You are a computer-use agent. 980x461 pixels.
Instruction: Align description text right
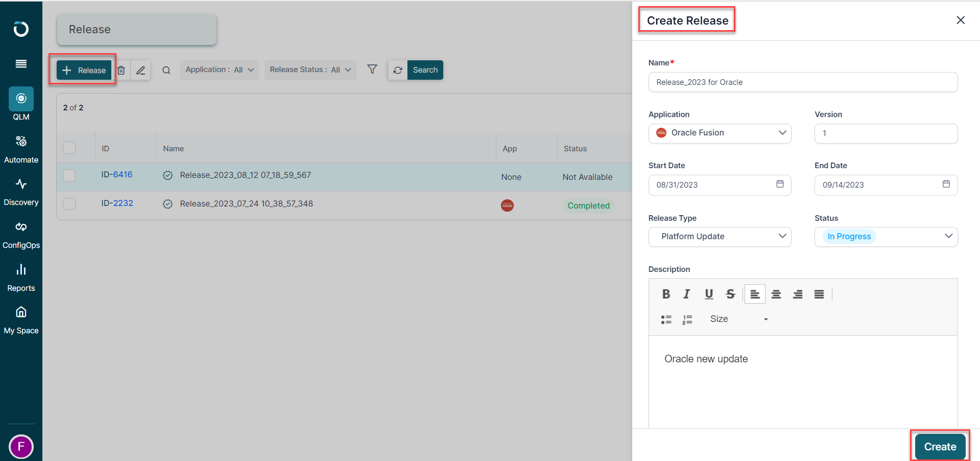point(798,294)
